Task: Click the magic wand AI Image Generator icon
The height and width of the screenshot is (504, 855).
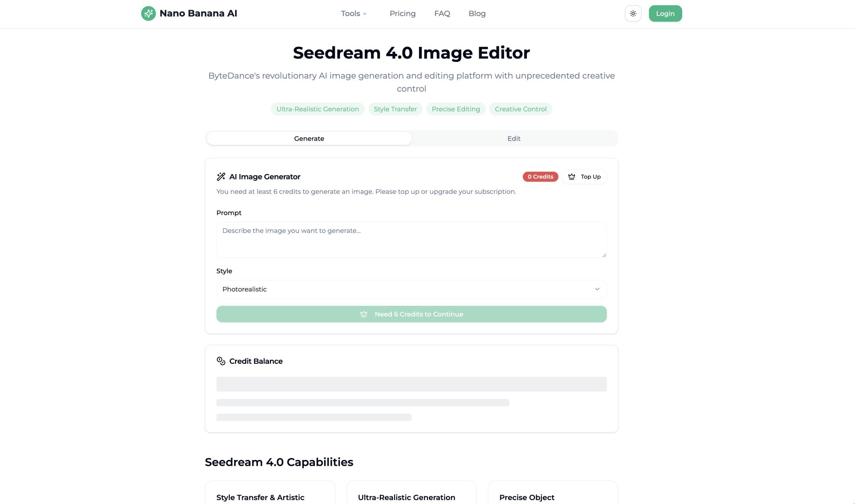Action: [x=221, y=177]
